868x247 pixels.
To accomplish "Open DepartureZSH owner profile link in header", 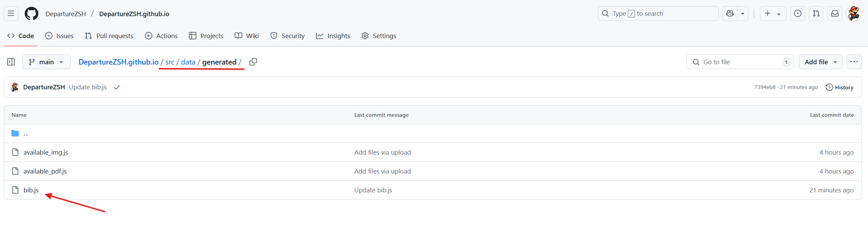I will click(x=66, y=14).
